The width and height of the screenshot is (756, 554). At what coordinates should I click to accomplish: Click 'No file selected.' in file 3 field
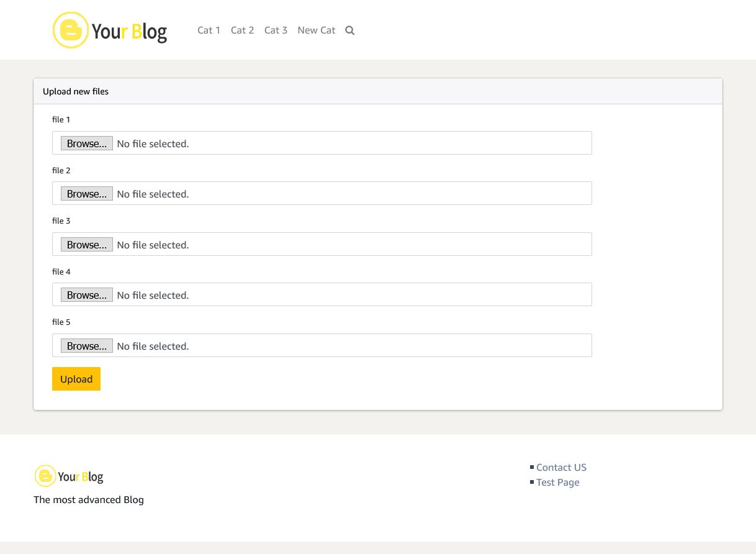153,245
